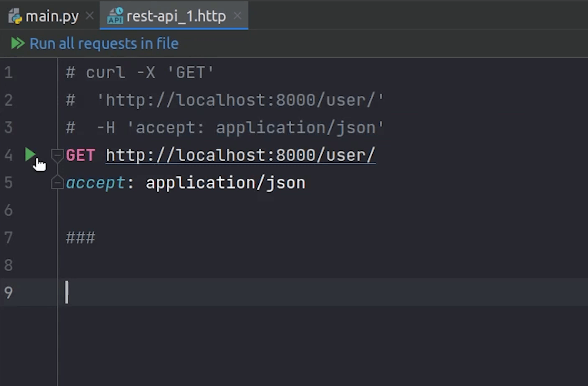Click the gutter marker next to accept header
Screen dimensions: 588x386
coord(57,183)
